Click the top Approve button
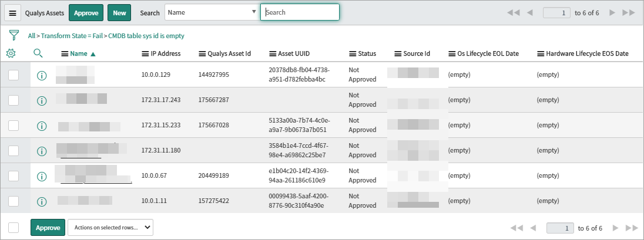644x240 pixels. [x=86, y=13]
